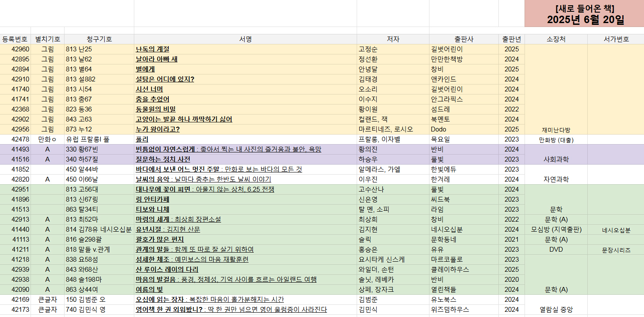Select publisher cell 만만한책방
Screen dimensions: 644x317
click(x=464, y=59)
